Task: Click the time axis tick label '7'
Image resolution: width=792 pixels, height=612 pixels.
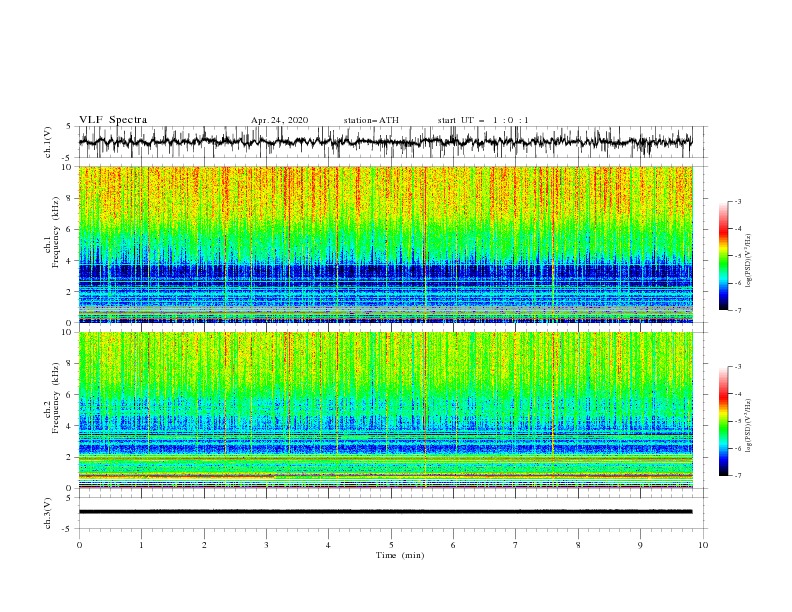Action: tap(516, 545)
